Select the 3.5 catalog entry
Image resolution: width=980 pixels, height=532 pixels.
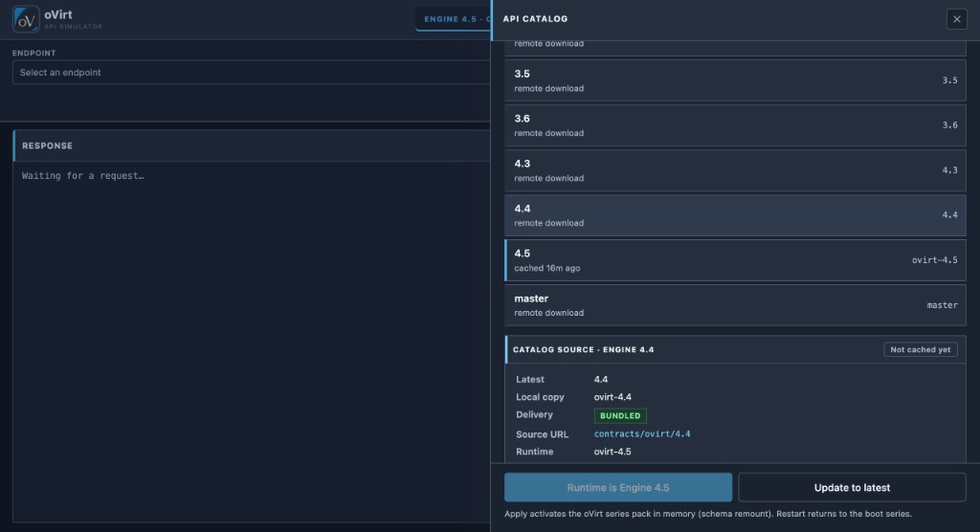click(x=735, y=80)
